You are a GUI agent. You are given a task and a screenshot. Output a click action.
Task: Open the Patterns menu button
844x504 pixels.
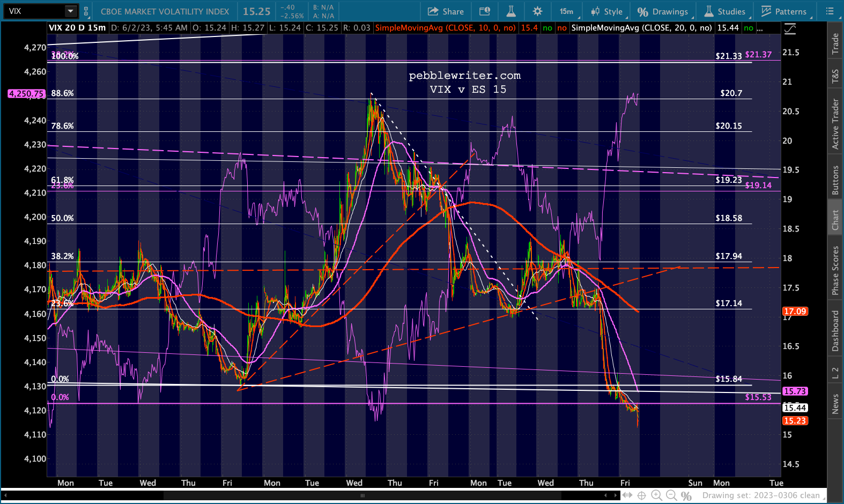pos(783,11)
